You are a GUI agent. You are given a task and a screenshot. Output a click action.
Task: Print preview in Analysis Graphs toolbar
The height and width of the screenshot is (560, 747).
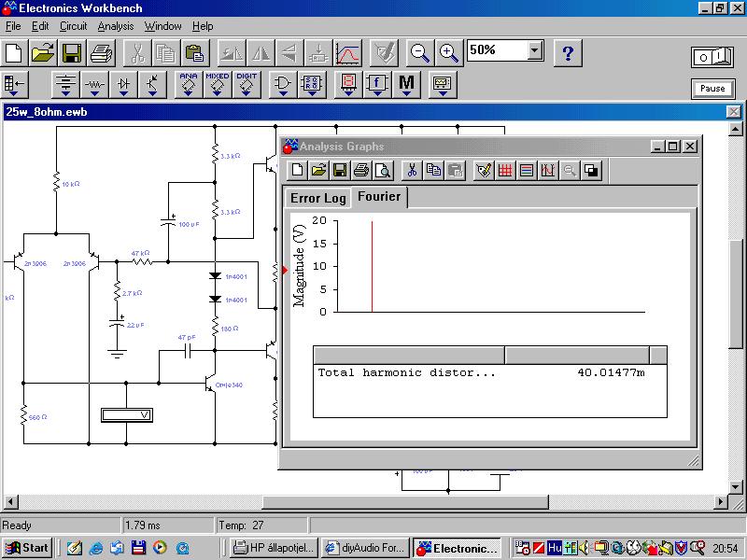click(383, 170)
